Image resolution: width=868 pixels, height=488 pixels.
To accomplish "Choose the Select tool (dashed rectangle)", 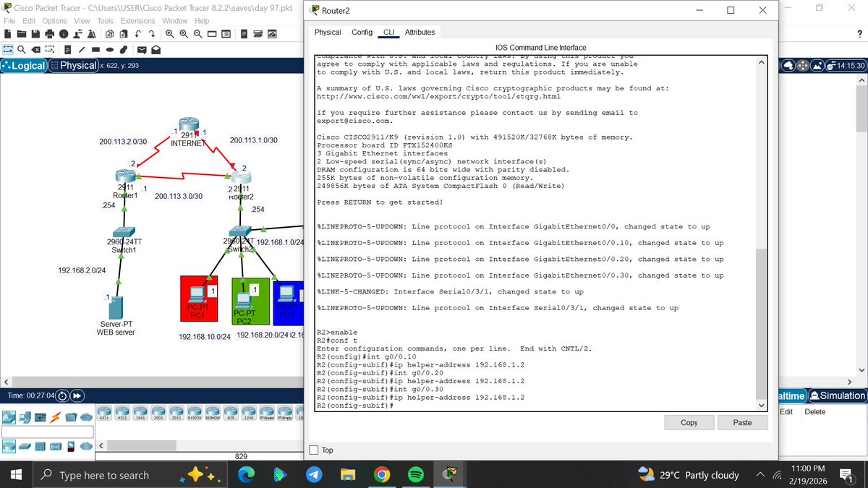I will 8,50.
